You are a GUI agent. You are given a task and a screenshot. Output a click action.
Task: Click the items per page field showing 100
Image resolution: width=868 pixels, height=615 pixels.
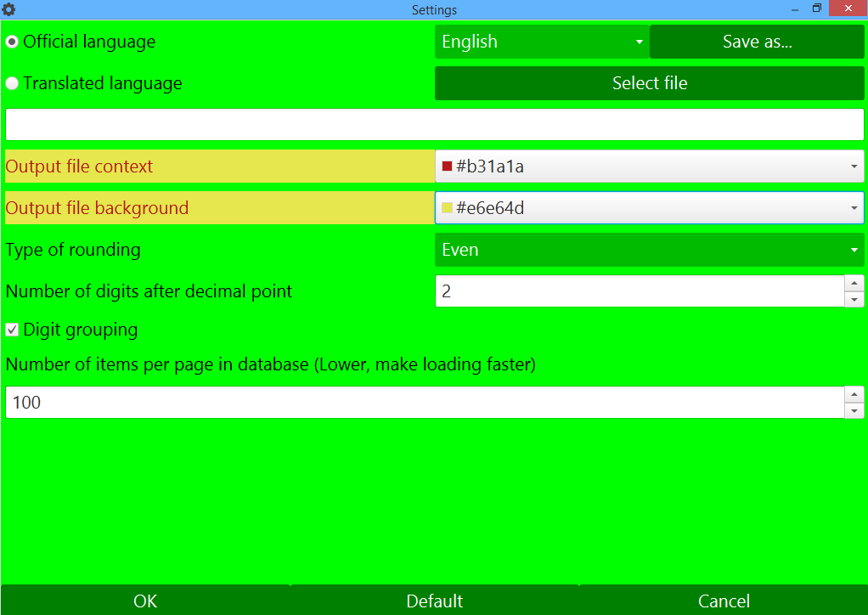coord(425,403)
